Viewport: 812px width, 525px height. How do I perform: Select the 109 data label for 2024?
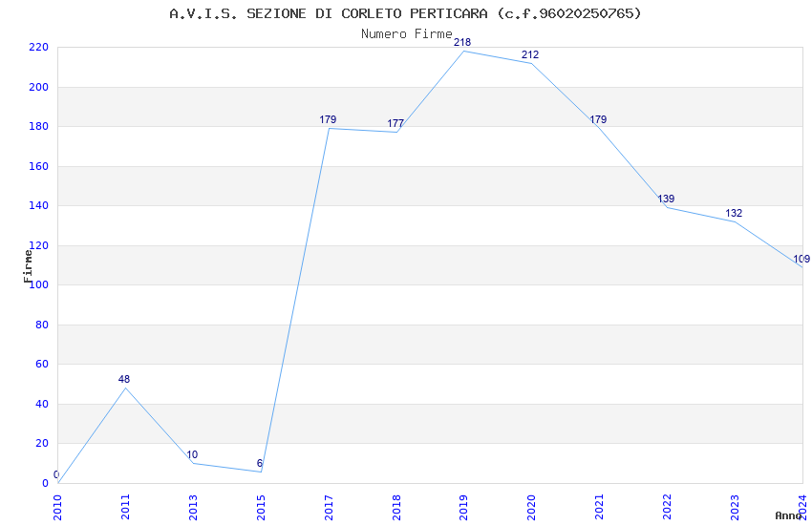[x=801, y=259]
